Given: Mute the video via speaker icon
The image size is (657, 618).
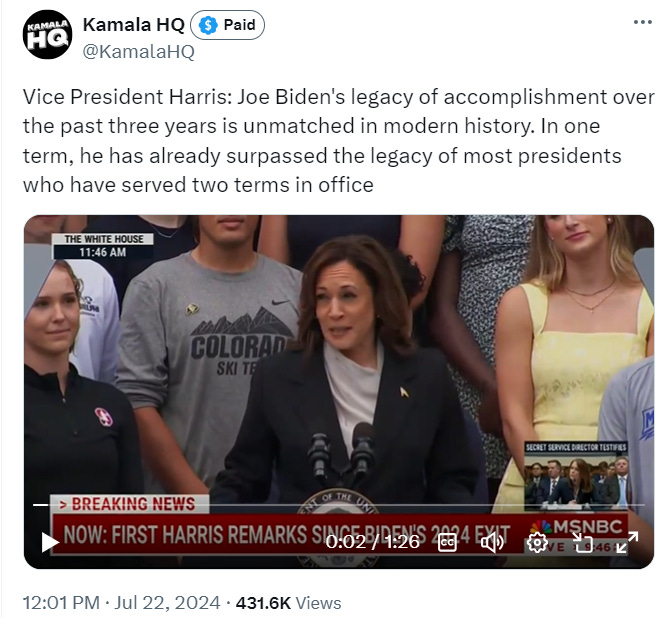Looking at the screenshot, I should 492,543.
